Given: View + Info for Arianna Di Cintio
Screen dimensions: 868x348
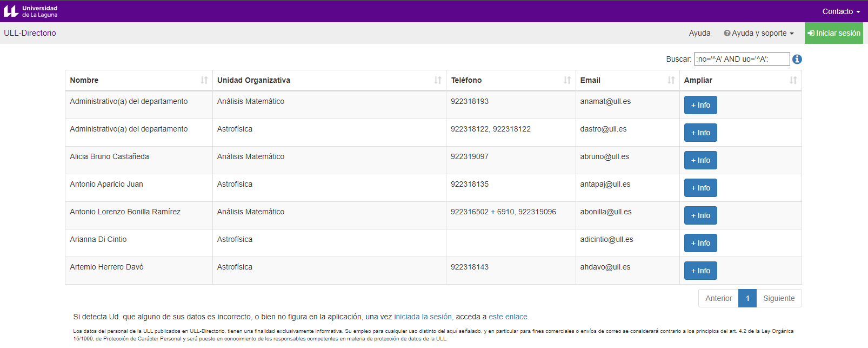Looking at the screenshot, I should (700, 243).
